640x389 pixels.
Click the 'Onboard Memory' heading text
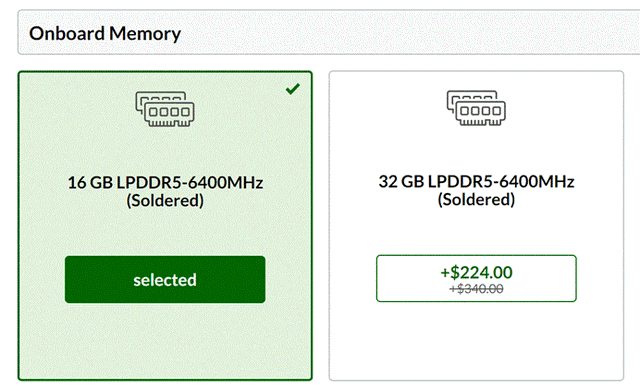click(105, 33)
